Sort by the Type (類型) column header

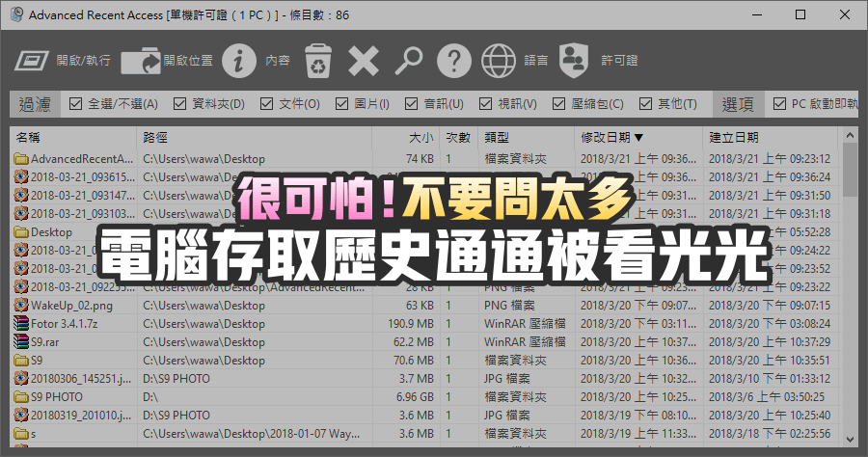point(526,137)
